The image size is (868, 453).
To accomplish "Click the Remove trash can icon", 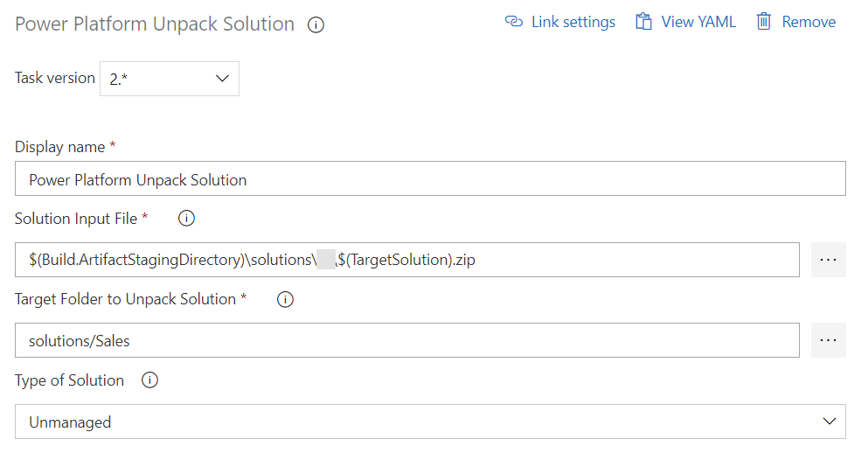I will point(764,22).
